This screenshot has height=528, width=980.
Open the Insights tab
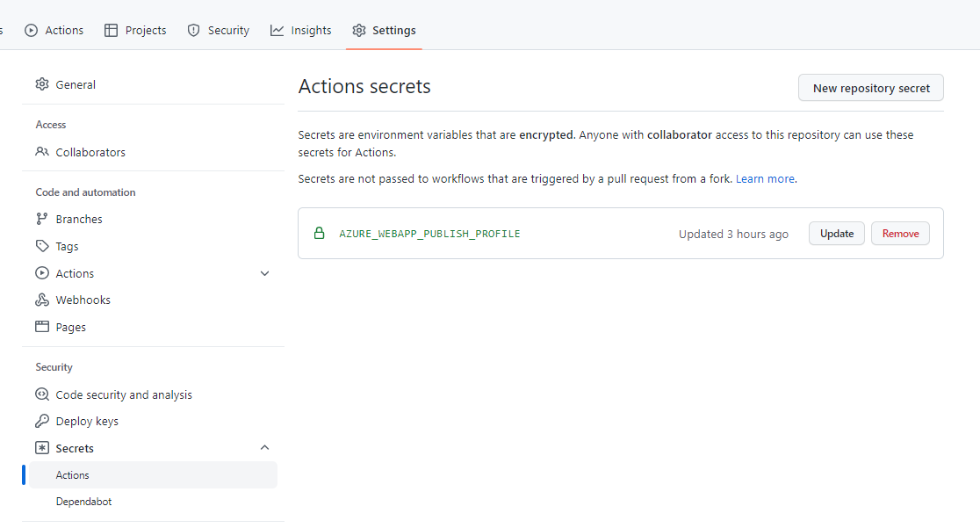(x=301, y=30)
